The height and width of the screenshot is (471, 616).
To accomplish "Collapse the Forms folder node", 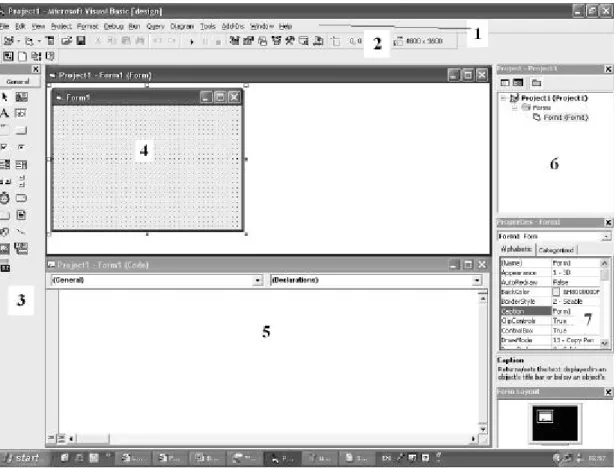I will pyautogui.click(x=515, y=108).
